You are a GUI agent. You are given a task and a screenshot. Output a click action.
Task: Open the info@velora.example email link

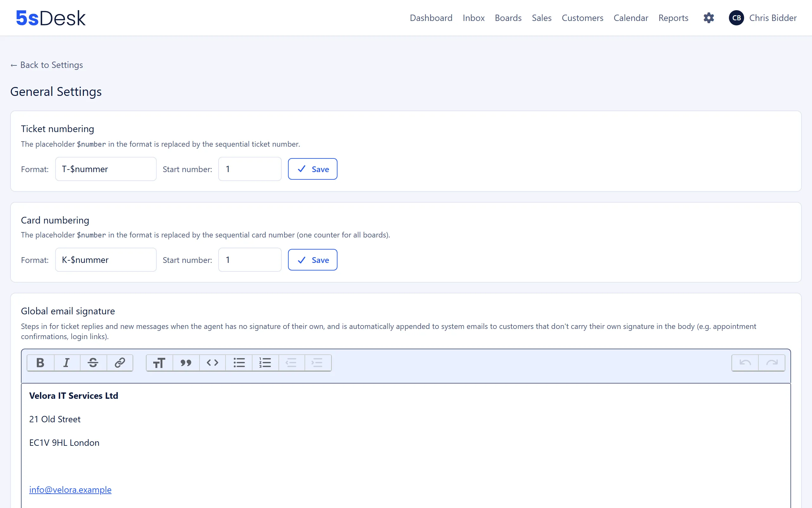tap(70, 490)
